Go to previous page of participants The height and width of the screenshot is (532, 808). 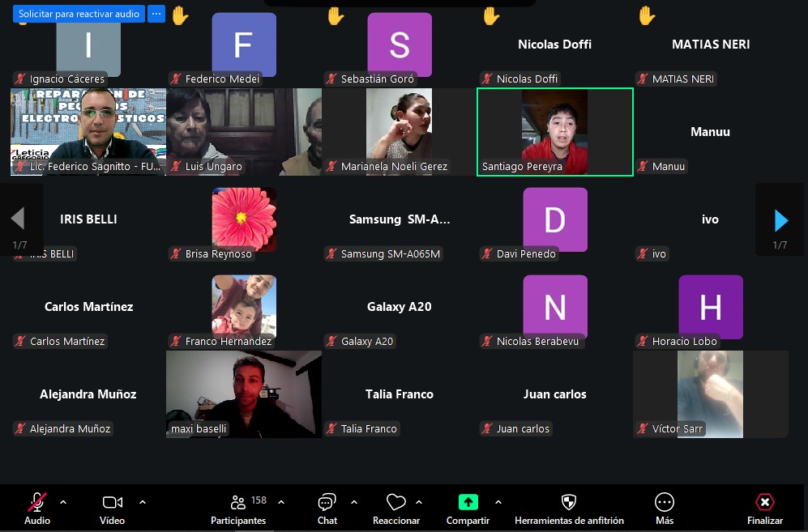[x=18, y=219]
